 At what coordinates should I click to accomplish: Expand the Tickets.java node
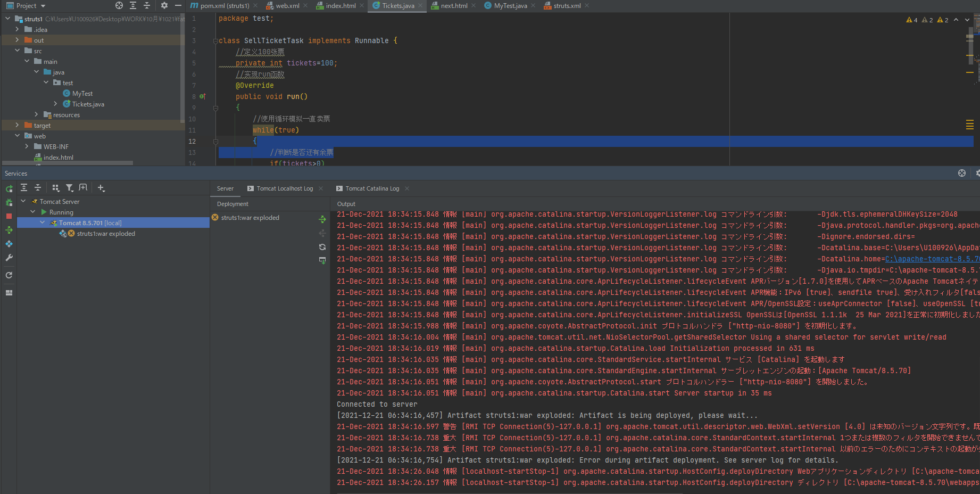point(56,104)
